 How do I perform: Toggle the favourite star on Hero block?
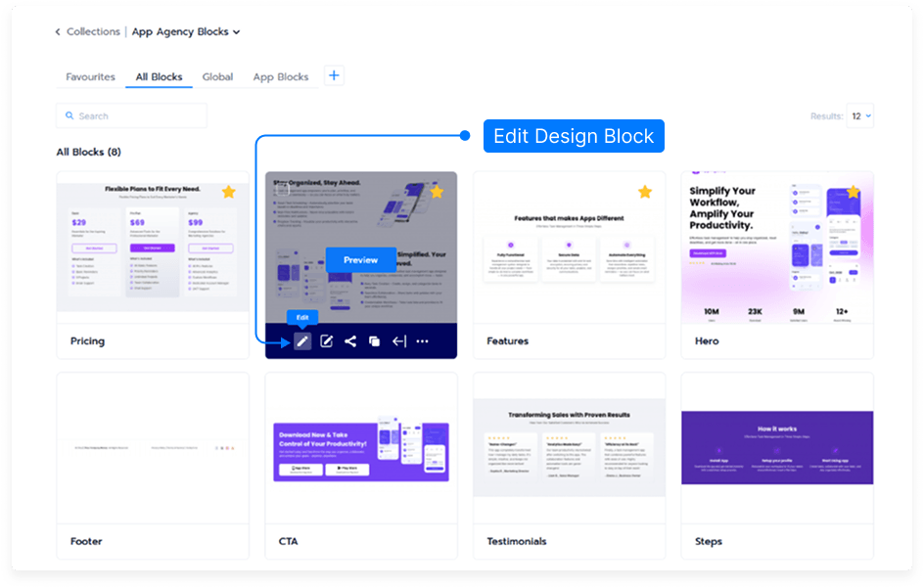[853, 192]
